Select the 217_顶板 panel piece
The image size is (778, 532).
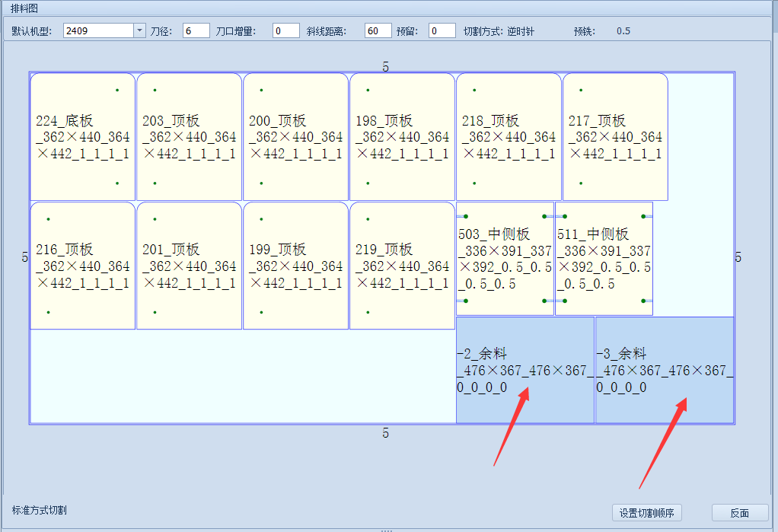pos(614,137)
